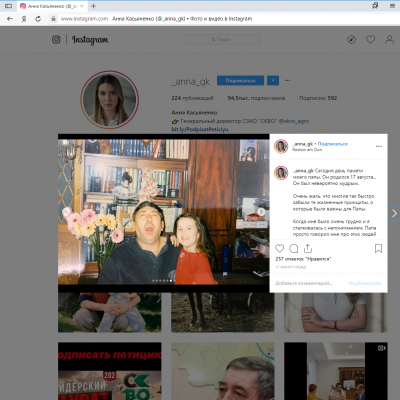Open the profile three-dots options menu
The height and width of the screenshot is (400, 400).
point(288,80)
